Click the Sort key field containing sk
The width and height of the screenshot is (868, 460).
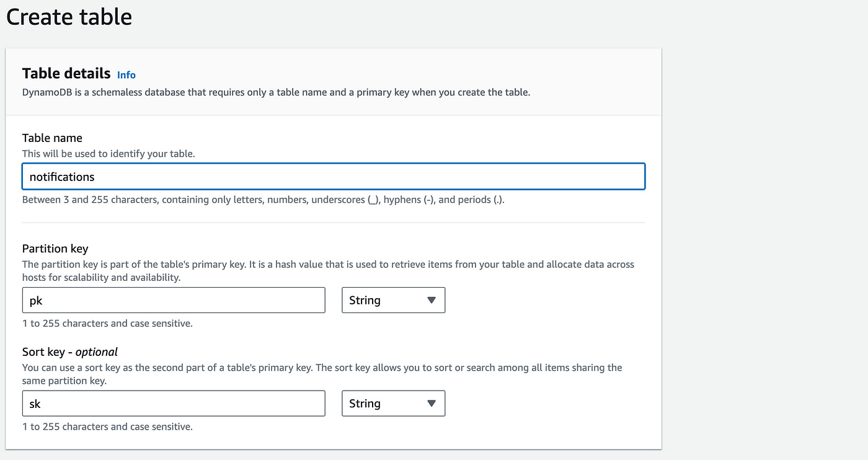[174, 404]
